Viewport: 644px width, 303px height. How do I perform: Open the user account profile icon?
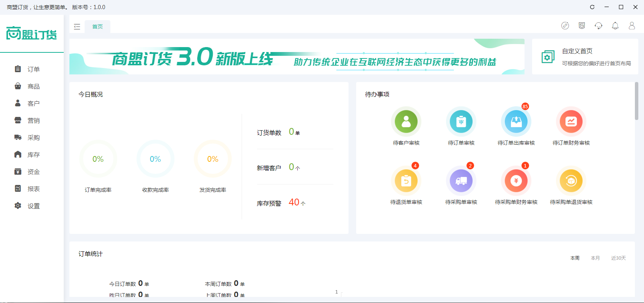click(632, 26)
